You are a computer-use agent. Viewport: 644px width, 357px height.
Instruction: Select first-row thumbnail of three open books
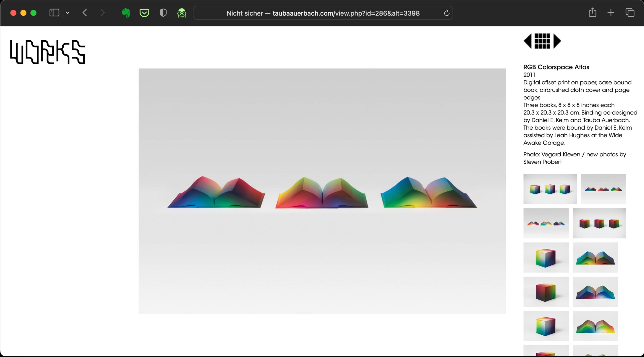(x=603, y=189)
